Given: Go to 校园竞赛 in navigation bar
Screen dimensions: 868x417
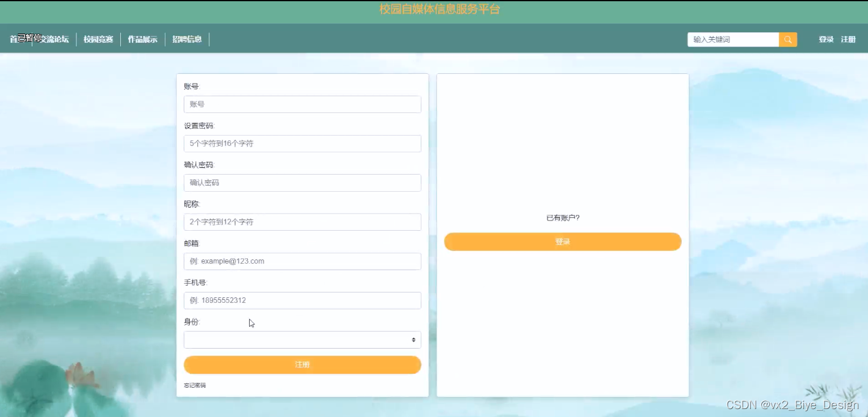Looking at the screenshot, I should click(x=98, y=40).
